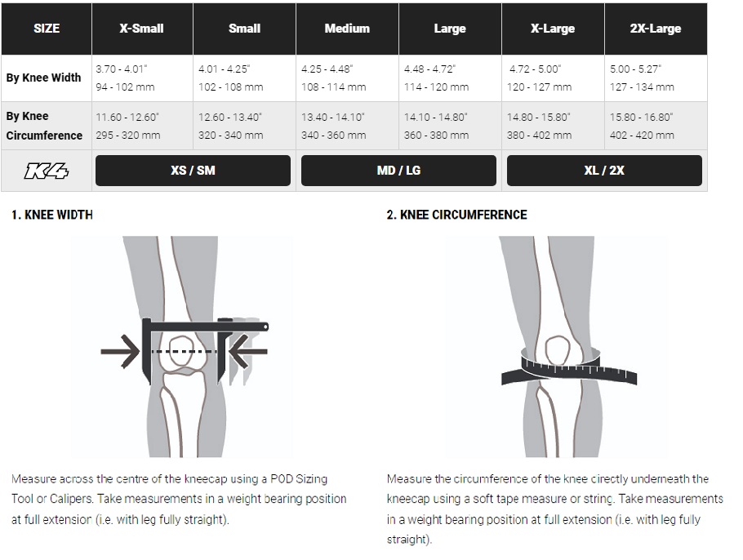Click the By Knee Width row label

(44, 78)
